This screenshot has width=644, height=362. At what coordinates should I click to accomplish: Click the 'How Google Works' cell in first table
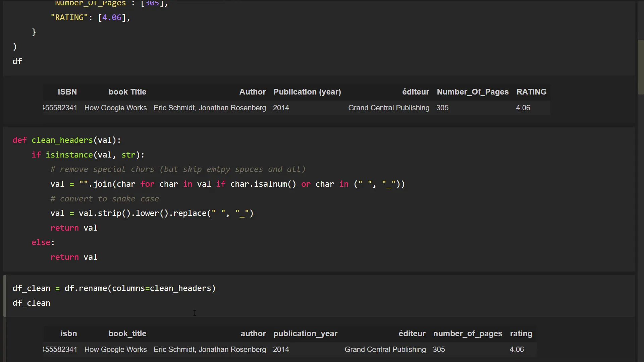(115, 108)
